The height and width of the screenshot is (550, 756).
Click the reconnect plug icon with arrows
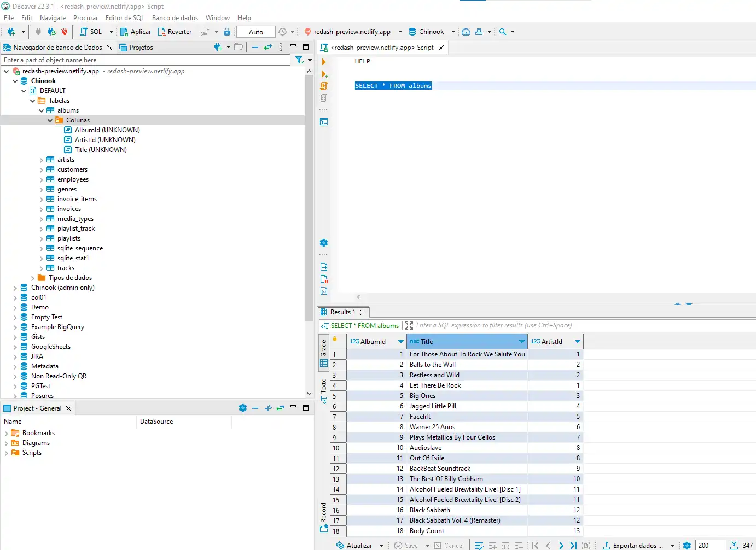tap(51, 32)
